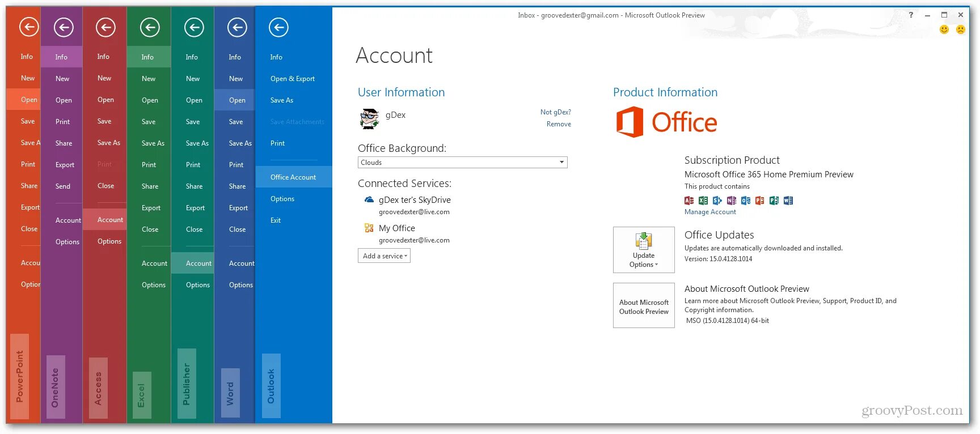Click the About Microsoft Outlook Preview button

pyautogui.click(x=644, y=305)
